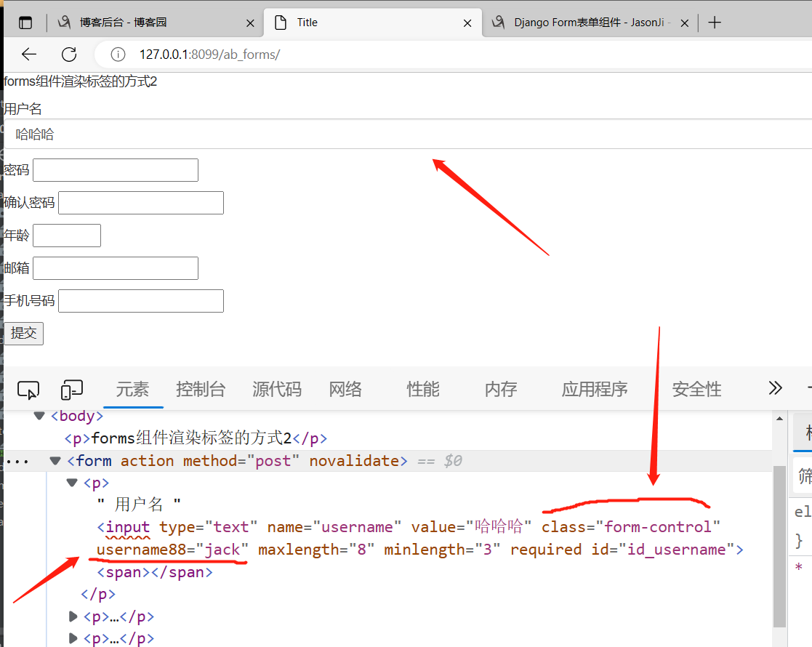Screen dimensions: 812x647
Task: Click the maxlength="8" attribute
Action: 316,549
